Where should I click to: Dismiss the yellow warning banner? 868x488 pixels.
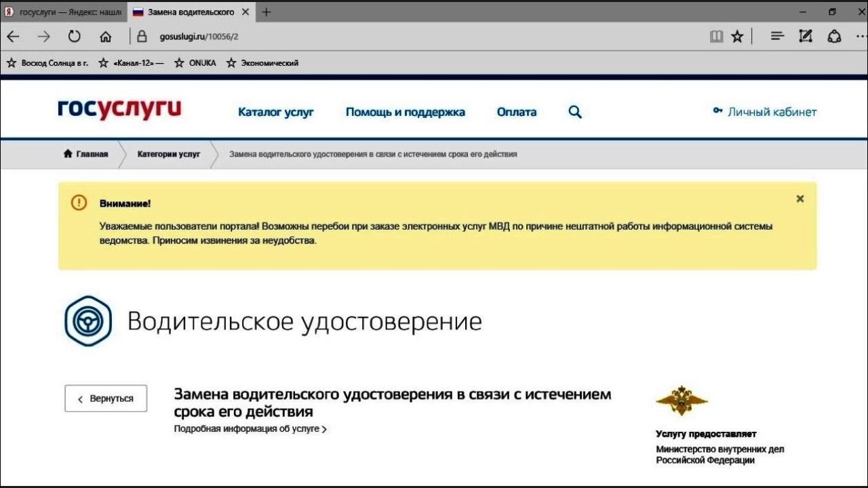tap(800, 199)
